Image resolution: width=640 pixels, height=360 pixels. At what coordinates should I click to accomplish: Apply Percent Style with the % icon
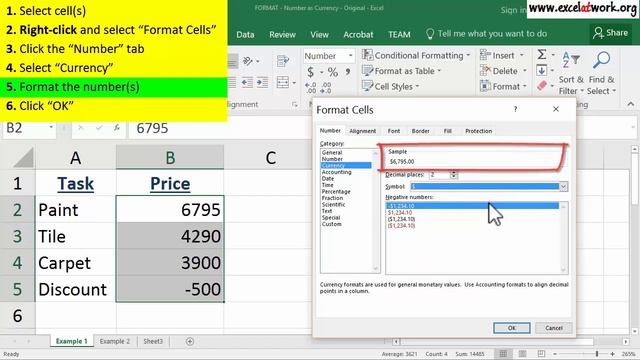(x=333, y=72)
